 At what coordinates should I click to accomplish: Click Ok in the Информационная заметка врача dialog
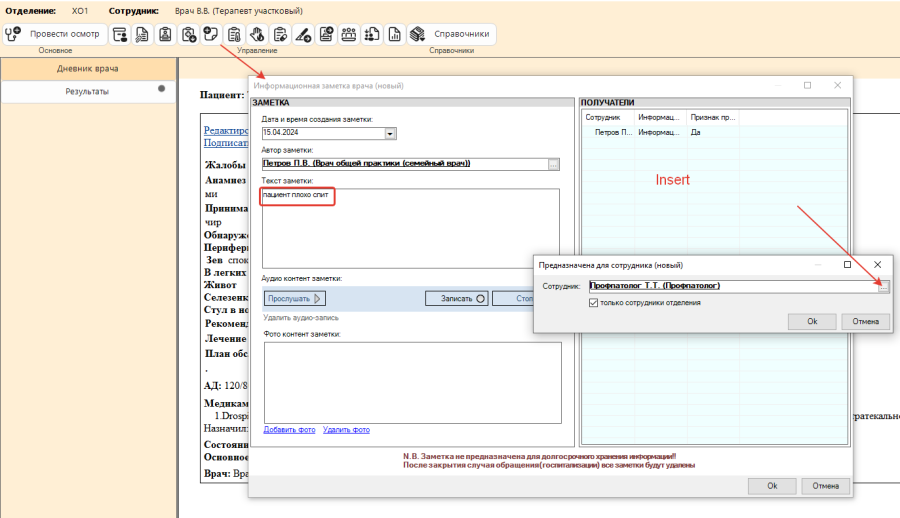point(772,486)
